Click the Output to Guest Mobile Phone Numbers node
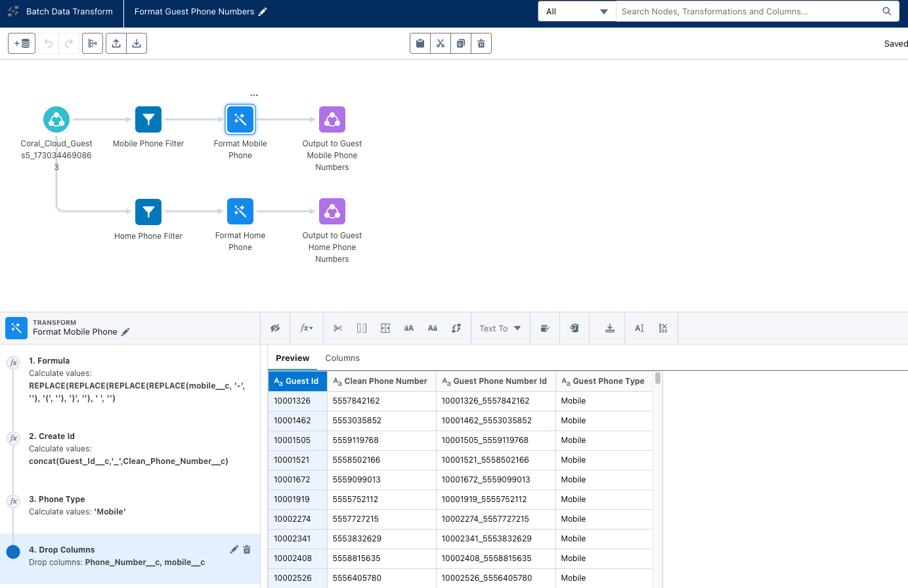Viewport: 908px width, 588px height. point(332,120)
